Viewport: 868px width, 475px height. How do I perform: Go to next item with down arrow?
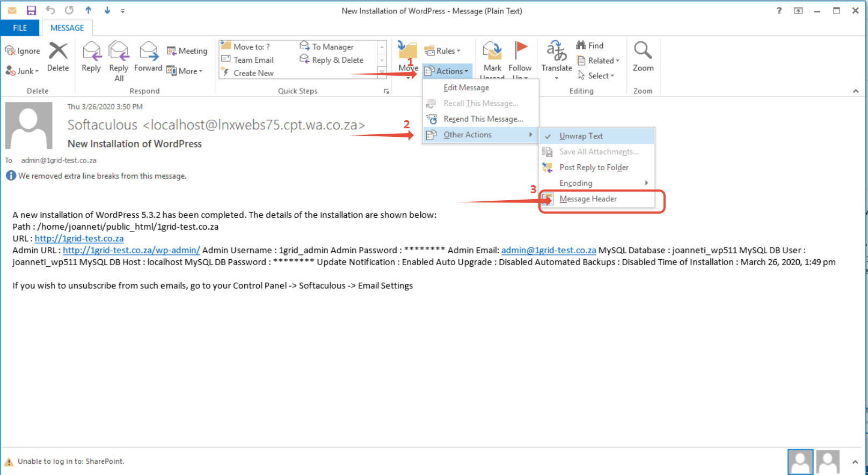(x=107, y=10)
